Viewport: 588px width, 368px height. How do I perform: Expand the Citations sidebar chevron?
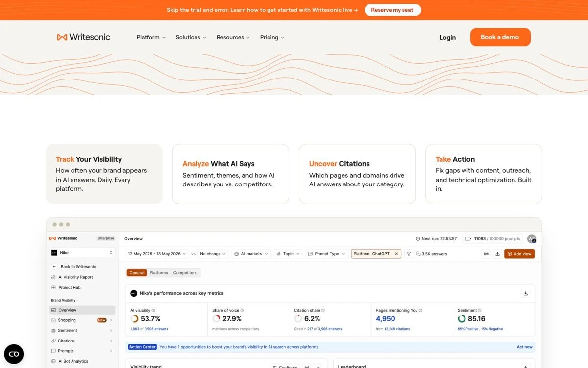tap(111, 341)
